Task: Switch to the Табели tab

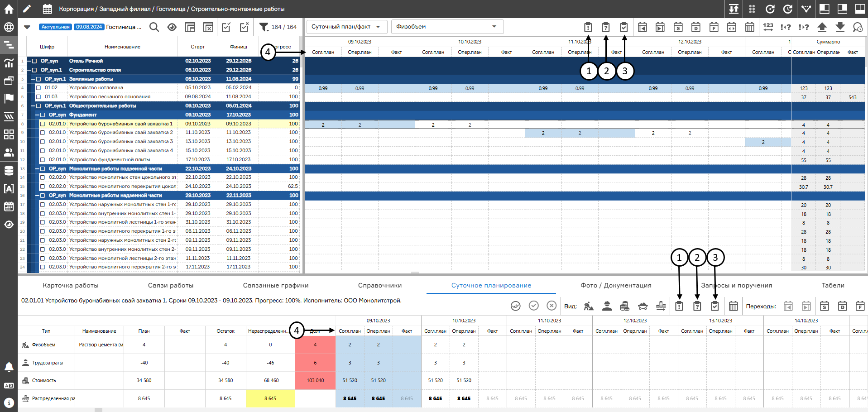Action: pyautogui.click(x=833, y=286)
